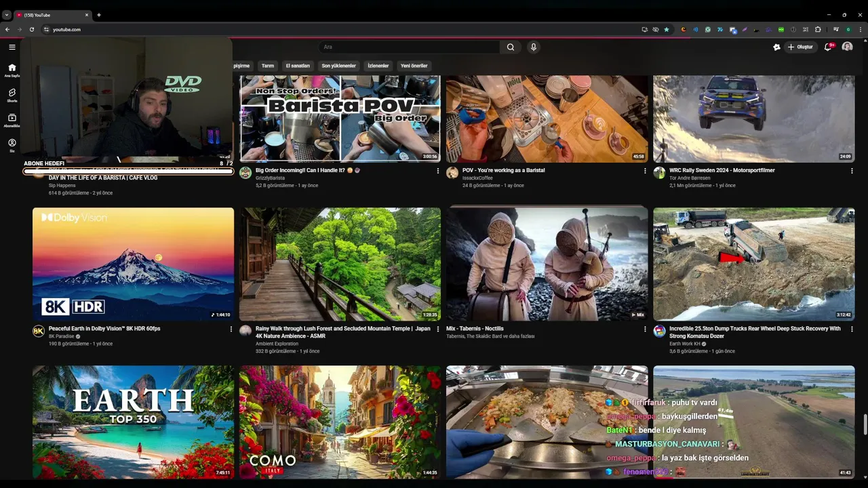Open Earth Work KH channel avatar
Image resolution: width=868 pixels, height=488 pixels.
tap(659, 331)
